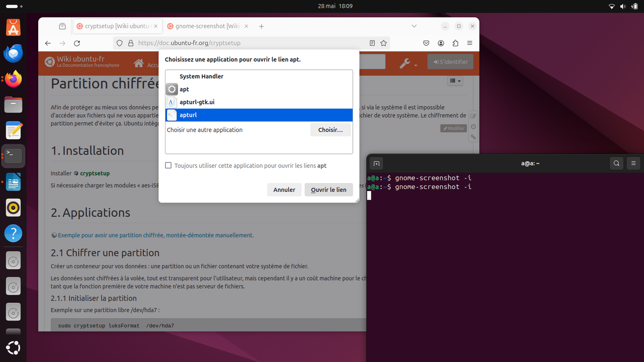
Task: Select the Terminal dock icon
Action: click(13, 156)
